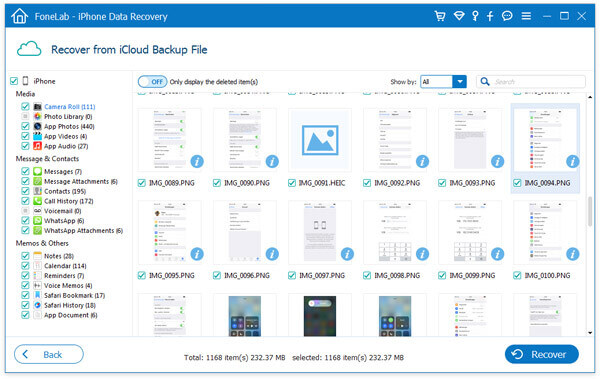Click info icon on IMG_0095.PNG thumbnail
The height and width of the screenshot is (379, 600).
197,254
